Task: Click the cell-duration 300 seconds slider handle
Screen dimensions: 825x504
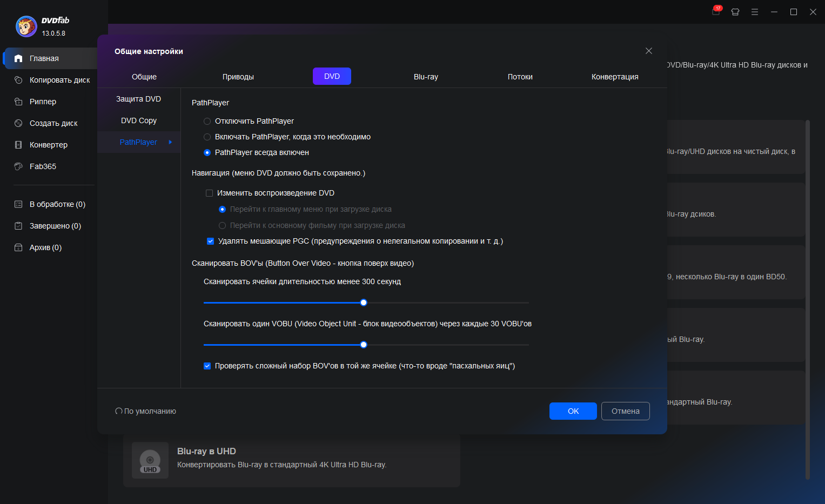Action: click(364, 303)
